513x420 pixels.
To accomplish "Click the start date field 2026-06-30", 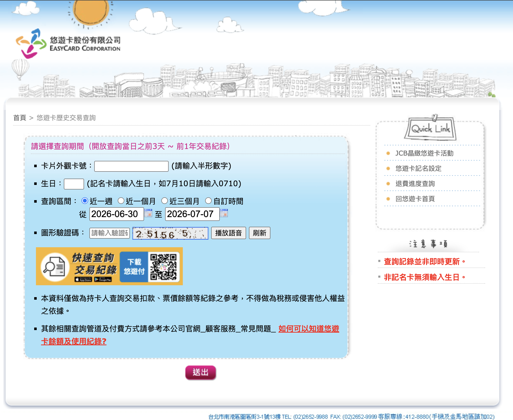I will pyautogui.click(x=116, y=214).
